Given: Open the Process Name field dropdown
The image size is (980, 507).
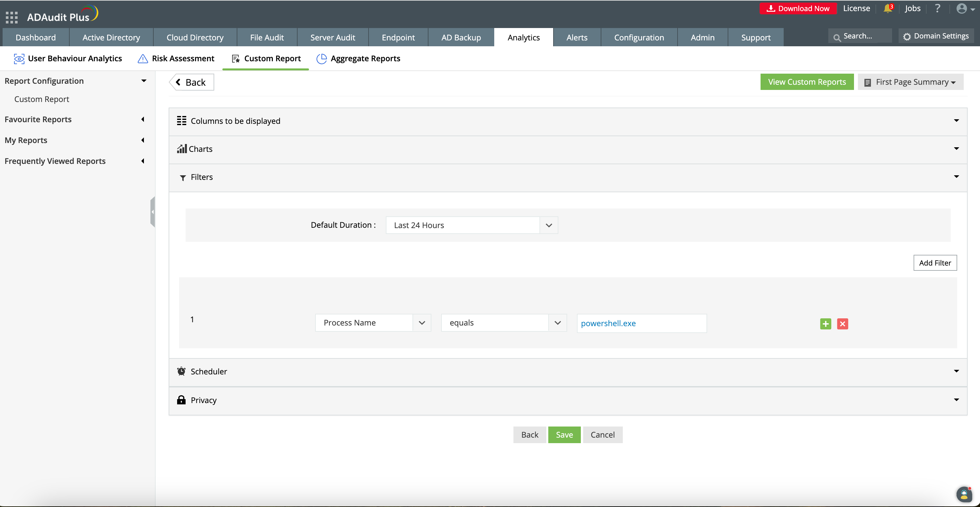Looking at the screenshot, I should click(x=373, y=323).
